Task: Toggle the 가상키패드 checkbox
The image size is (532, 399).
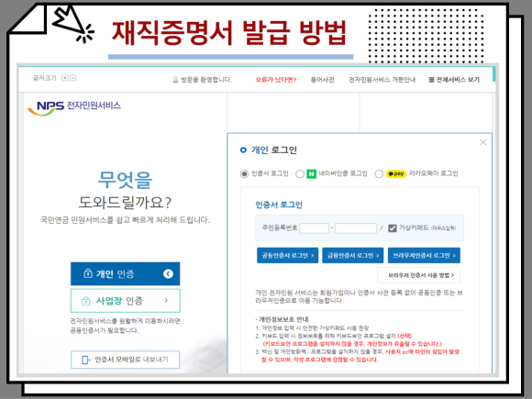Action: pyautogui.click(x=393, y=228)
